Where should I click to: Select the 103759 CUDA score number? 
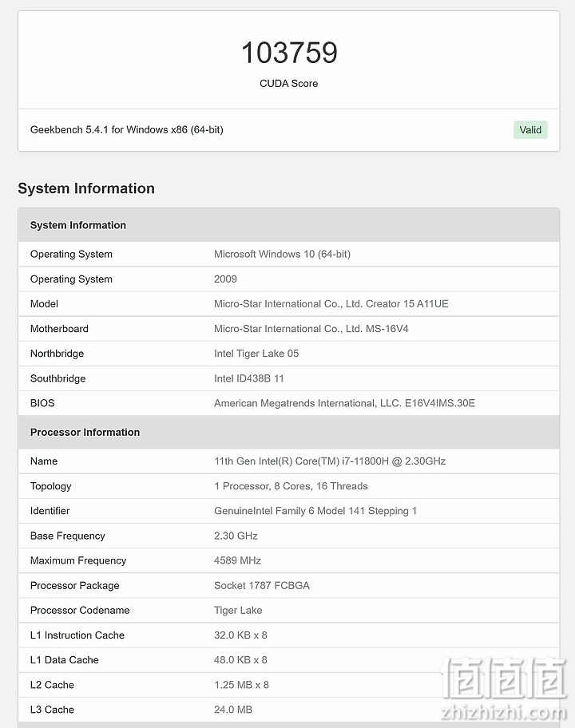289,53
